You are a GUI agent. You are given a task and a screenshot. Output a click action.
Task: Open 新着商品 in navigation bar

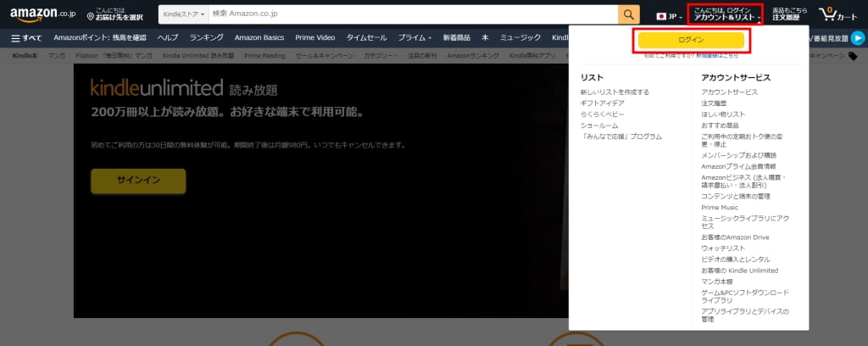(x=456, y=37)
